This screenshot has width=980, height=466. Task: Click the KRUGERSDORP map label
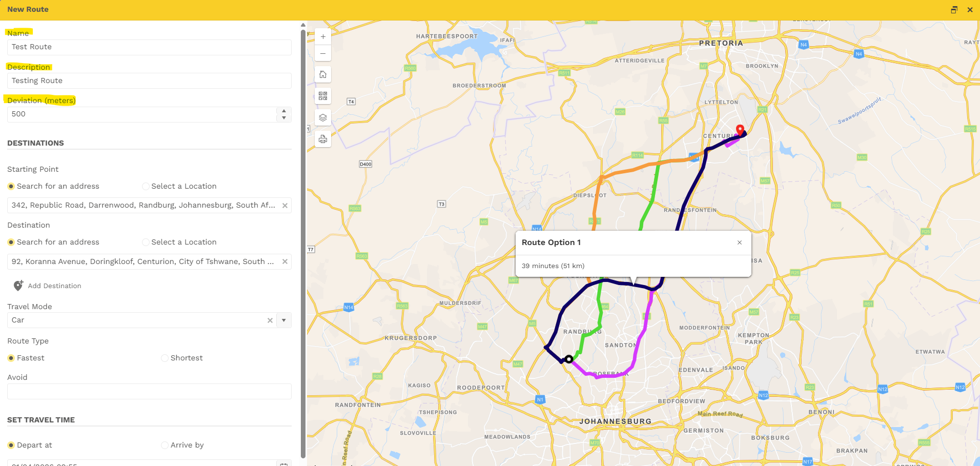[411, 338]
